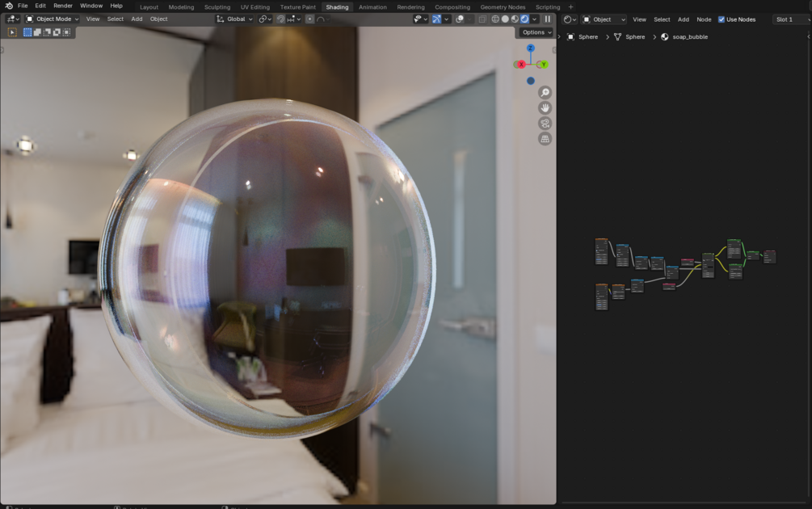
Task: Toggle show gizmo button
Action: (436, 19)
